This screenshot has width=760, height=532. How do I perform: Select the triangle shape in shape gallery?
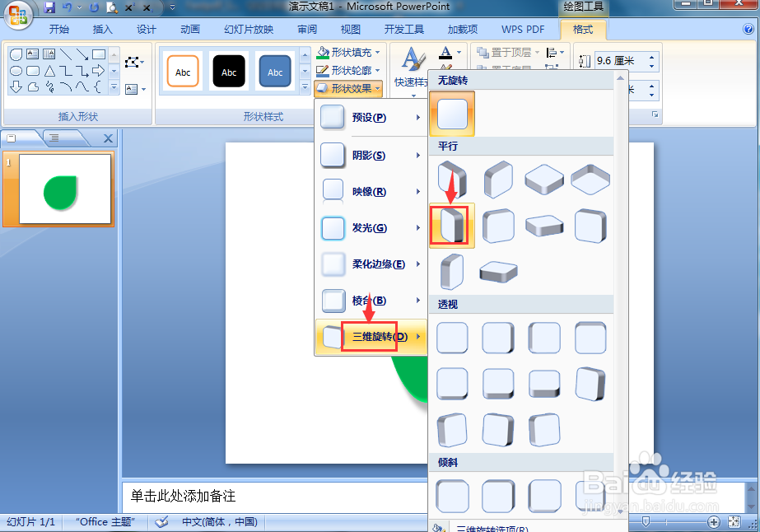(x=49, y=72)
